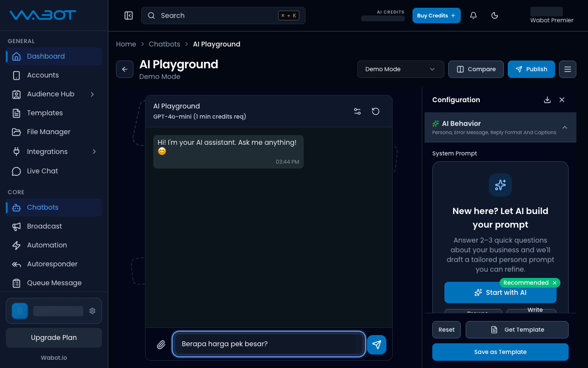Send the message with paper-plane icon
This screenshot has height=368, width=588.
click(x=377, y=345)
